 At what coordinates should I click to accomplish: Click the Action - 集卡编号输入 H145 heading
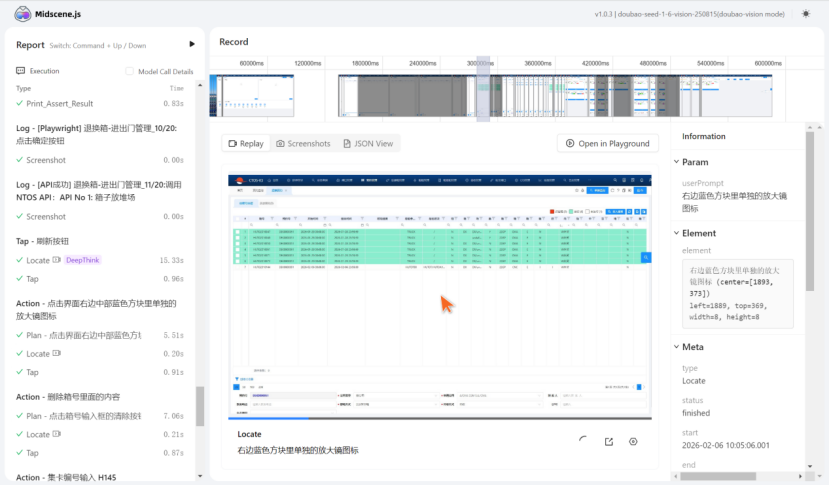[66, 477]
